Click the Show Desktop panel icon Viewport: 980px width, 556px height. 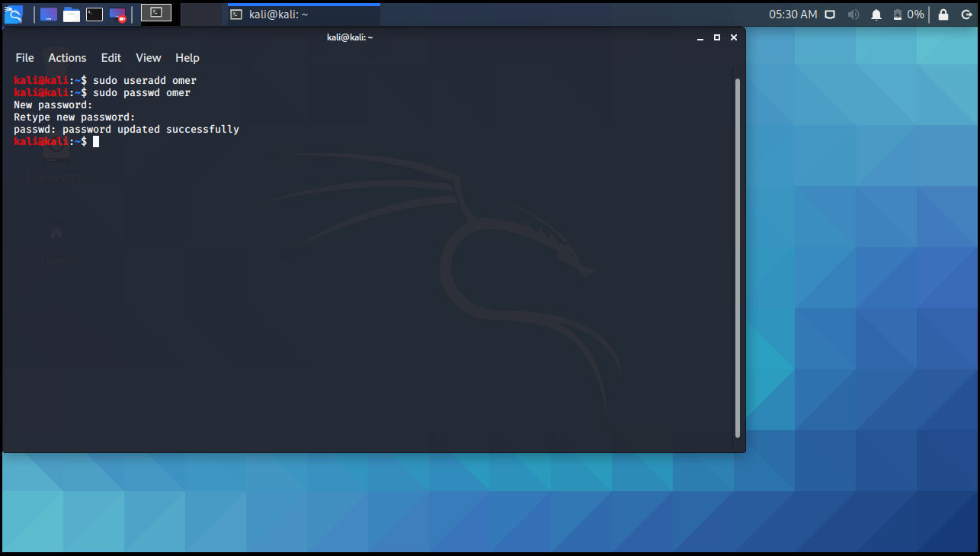coord(49,14)
